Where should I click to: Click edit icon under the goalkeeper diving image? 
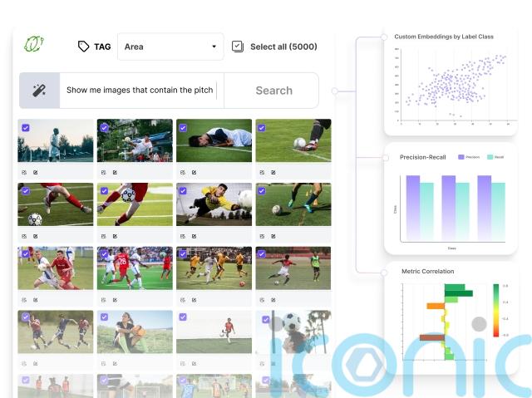(x=194, y=236)
